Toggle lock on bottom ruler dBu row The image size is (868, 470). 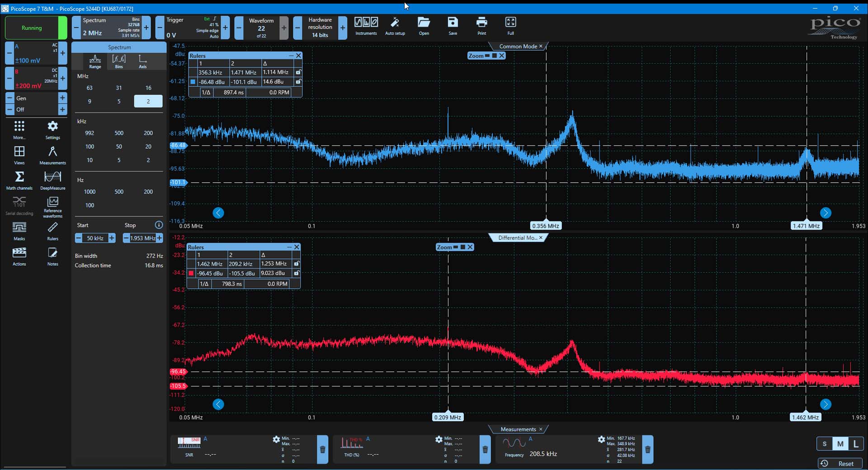tap(296, 273)
